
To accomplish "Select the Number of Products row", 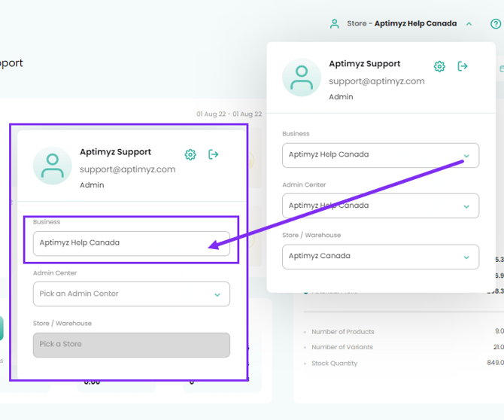I will [x=342, y=332].
